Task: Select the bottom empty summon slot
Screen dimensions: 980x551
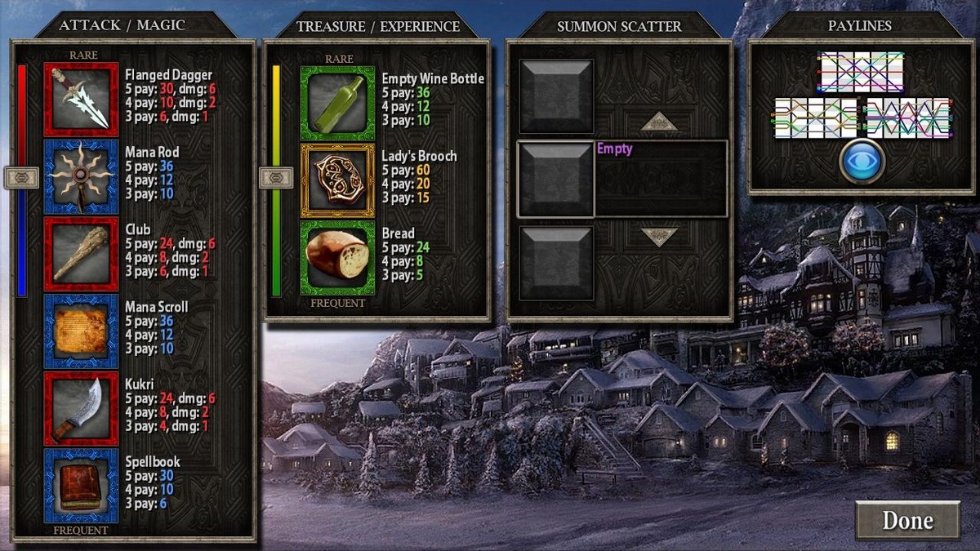Action: (556, 262)
